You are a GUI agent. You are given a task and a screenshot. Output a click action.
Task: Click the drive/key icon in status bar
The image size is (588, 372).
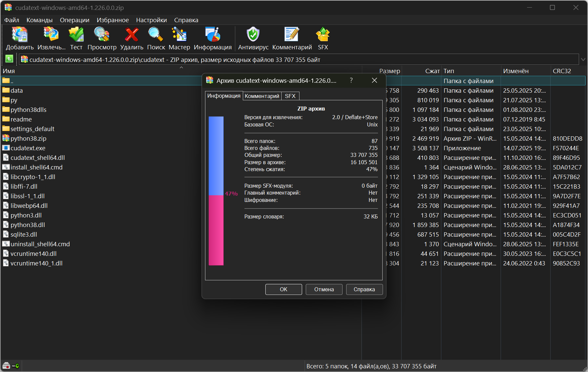coord(11,366)
